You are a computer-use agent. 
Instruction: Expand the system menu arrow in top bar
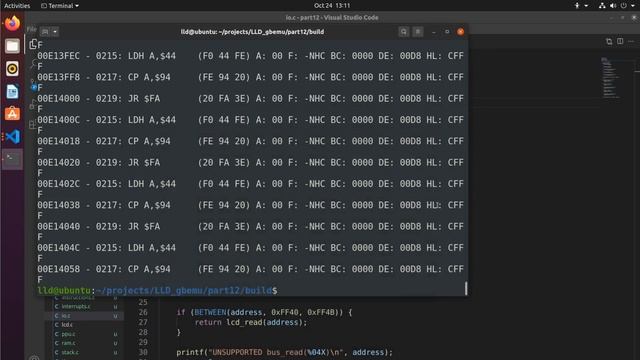633,6
